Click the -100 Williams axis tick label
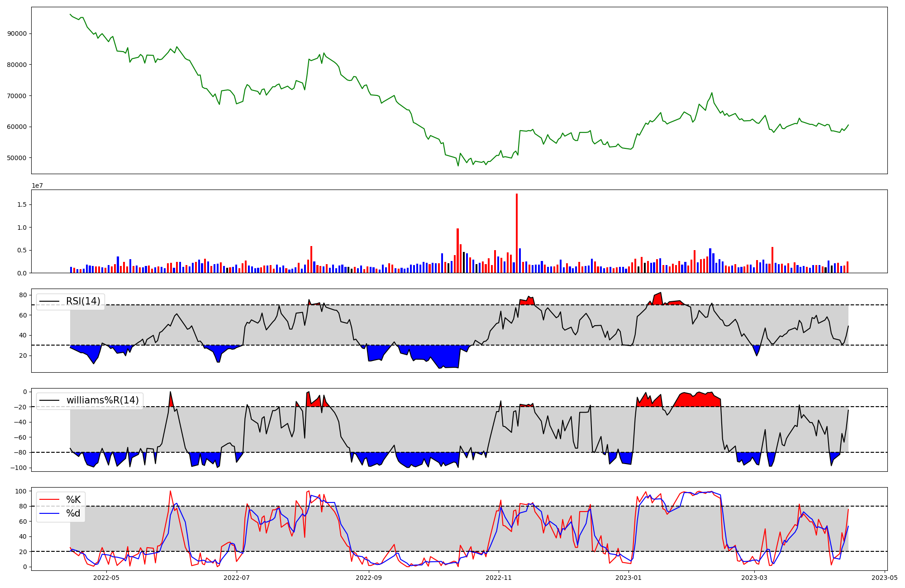The width and height of the screenshot is (905, 588). 19,468
